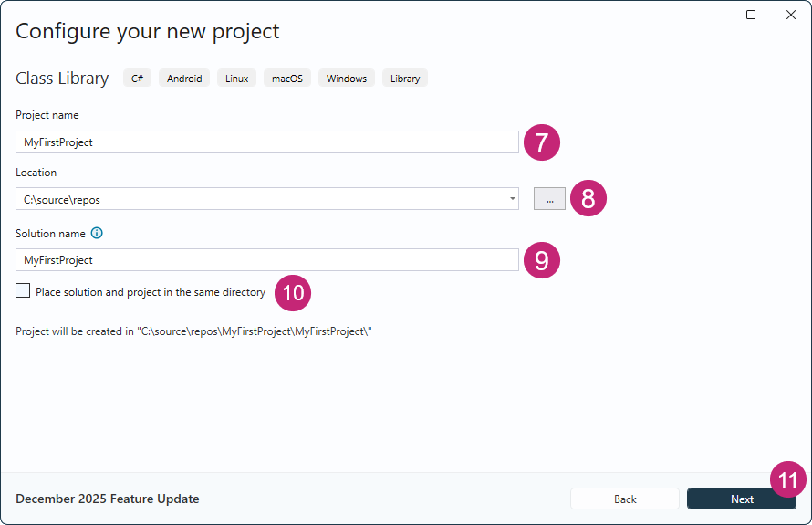
Task: Click the Solution name info icon
Action: pos(97,234)
